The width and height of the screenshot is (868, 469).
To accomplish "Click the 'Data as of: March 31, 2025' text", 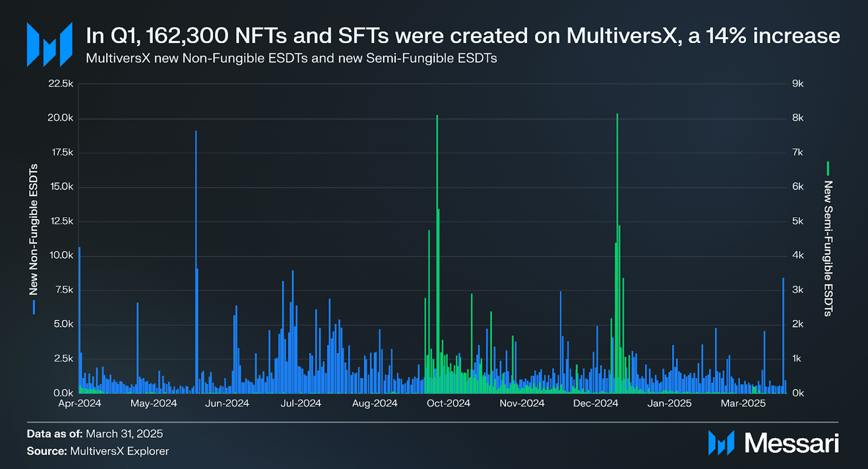I will pyautogui.click(x=95, y=434).
